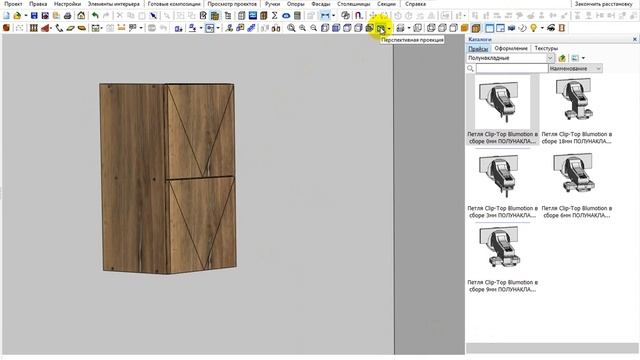Click the telephone handset icon
This screenshot has width=640, height=360.
(x=59, y=28)
